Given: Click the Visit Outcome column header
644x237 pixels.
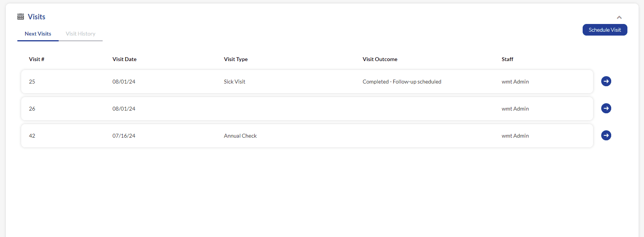Looking at the screenshot, I should click(380, 59).
